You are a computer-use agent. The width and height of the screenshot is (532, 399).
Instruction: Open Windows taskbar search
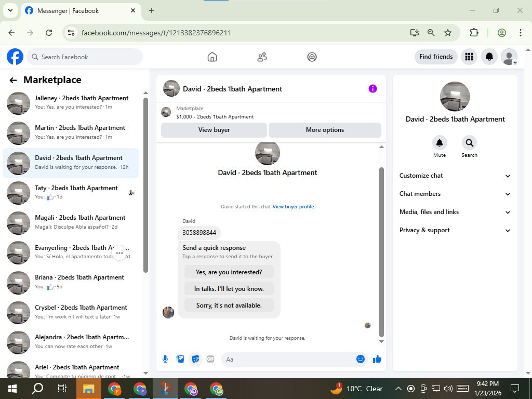tap(37, 389)
